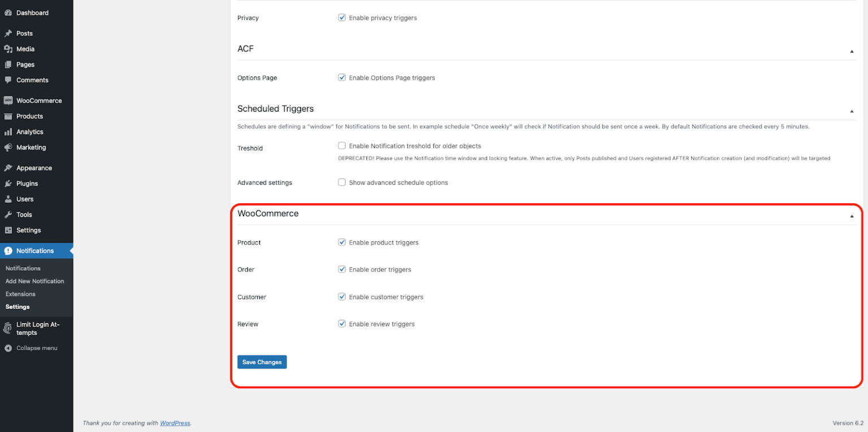Screen dimensions: 868x432
Task: Collapse the WooCommerce settings section
Action: (851, 215)
